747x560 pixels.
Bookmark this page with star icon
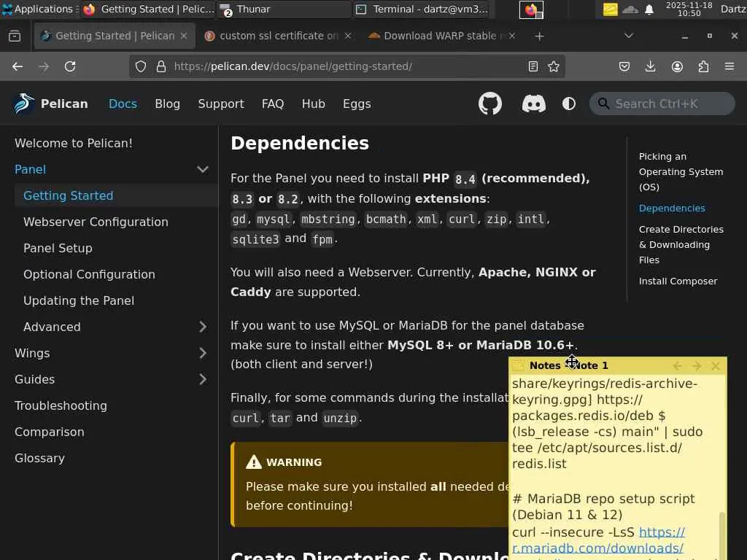pos(554,66)
